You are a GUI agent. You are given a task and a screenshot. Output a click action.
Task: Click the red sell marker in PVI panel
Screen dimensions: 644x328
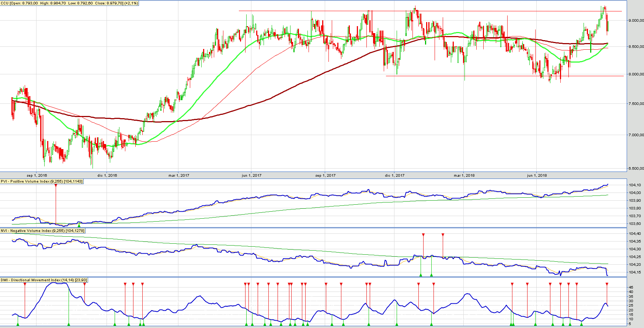(x=56, y=185)
